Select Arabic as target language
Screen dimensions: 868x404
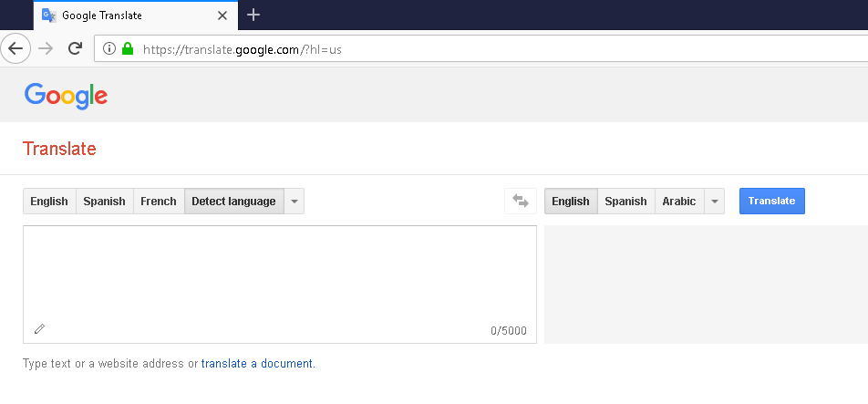(x=678, y=202)
